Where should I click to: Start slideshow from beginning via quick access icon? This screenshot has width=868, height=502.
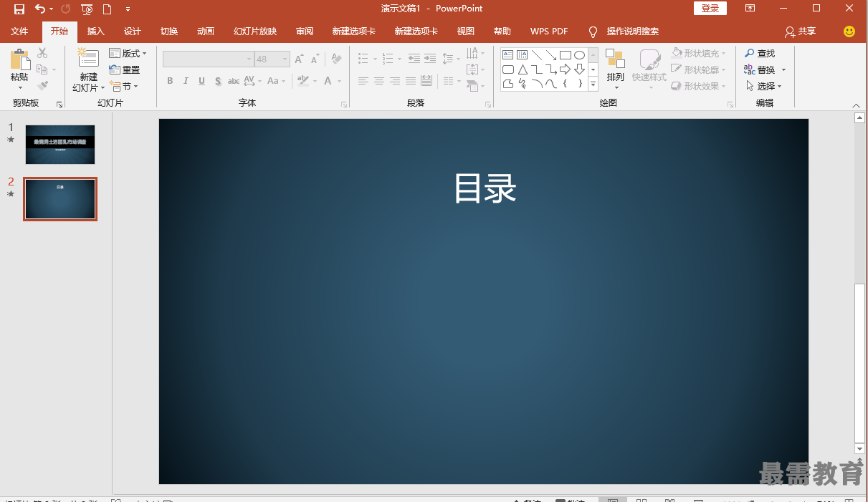[x=87, y=9]
